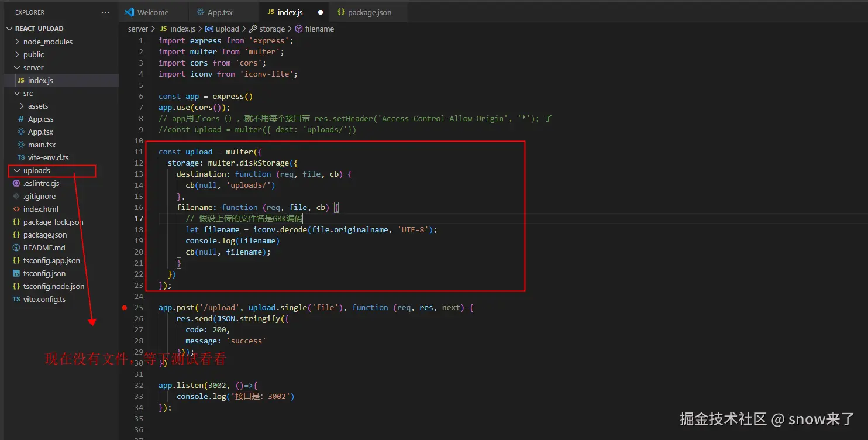868x440 pixels.
Task: Click braces icon on package.json tab
Action: pyautogui.click(x=341, y=12)
